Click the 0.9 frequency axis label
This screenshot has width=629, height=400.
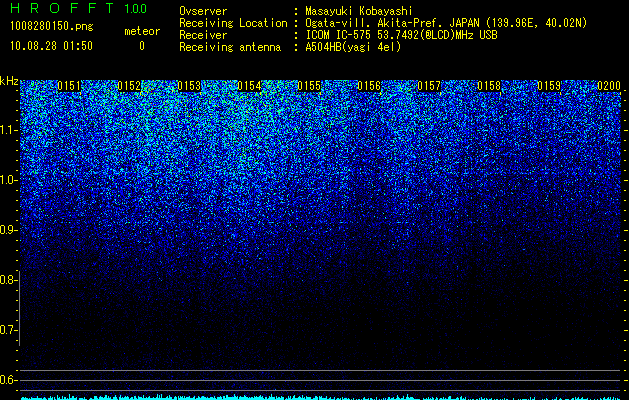click(9, 230)
